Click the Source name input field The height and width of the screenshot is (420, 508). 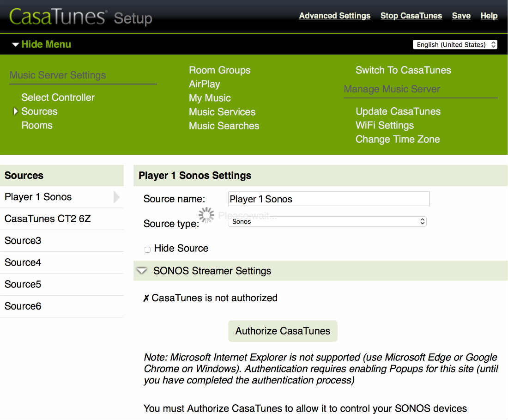pos(329,199)
